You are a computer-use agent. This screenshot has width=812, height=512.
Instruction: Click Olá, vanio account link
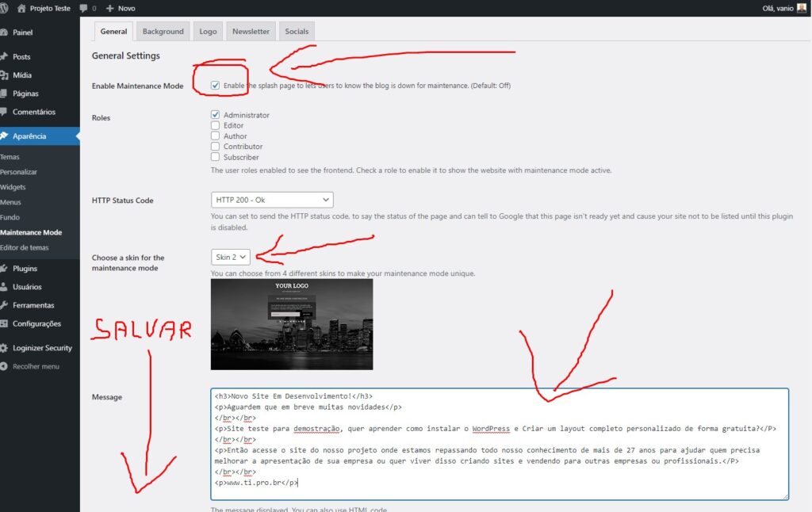[x=778, y=8]
